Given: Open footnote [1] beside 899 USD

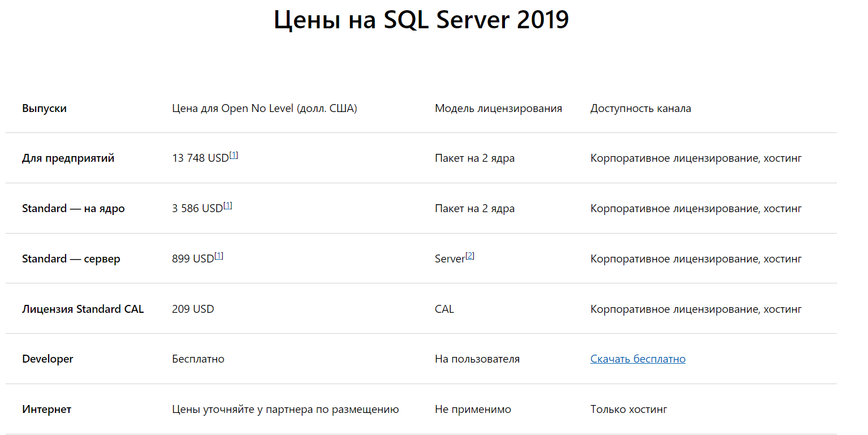Looking at the screenshot, I should pos(219,256).
